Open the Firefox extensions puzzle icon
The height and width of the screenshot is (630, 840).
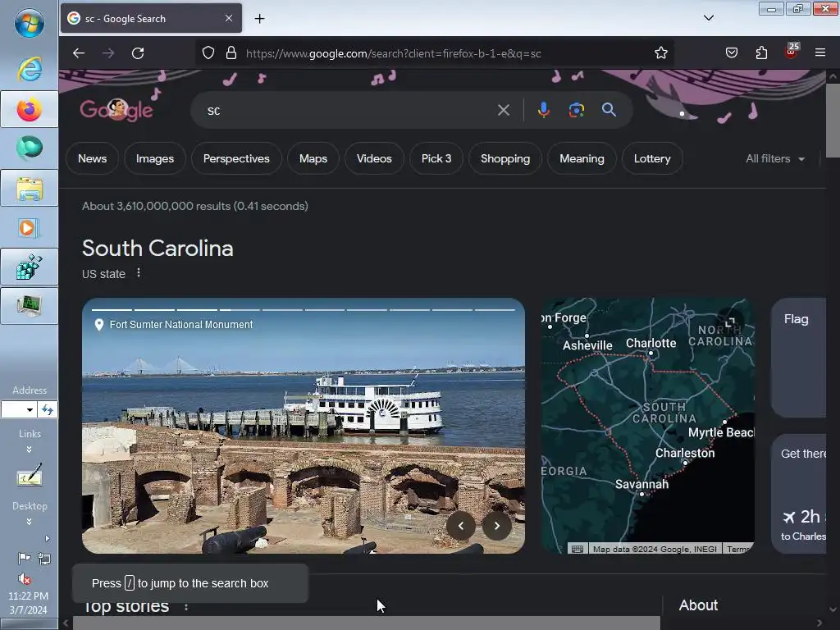click(761, 53)
